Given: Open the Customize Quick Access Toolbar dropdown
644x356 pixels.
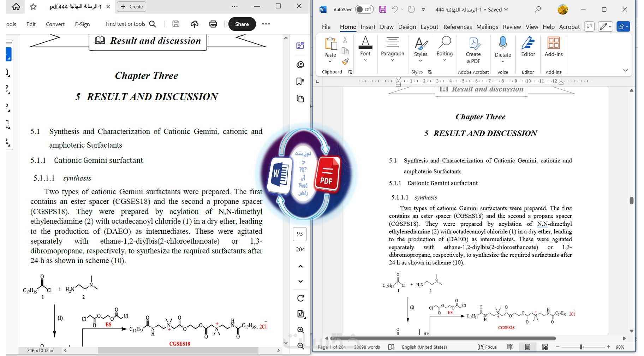Looking at the screenshot, I should 423,10.
